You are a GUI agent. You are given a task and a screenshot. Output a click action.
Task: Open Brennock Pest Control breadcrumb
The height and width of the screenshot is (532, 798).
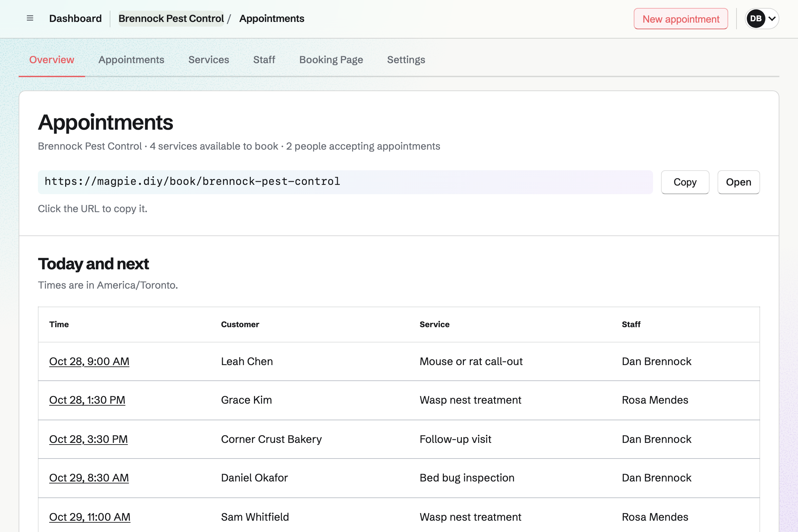point(171,19)
